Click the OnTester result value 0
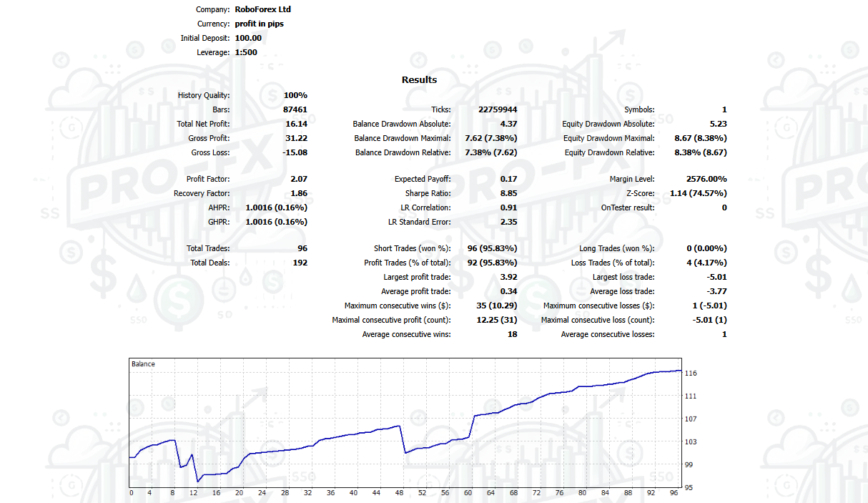868x503 pixels. [724, 207]
